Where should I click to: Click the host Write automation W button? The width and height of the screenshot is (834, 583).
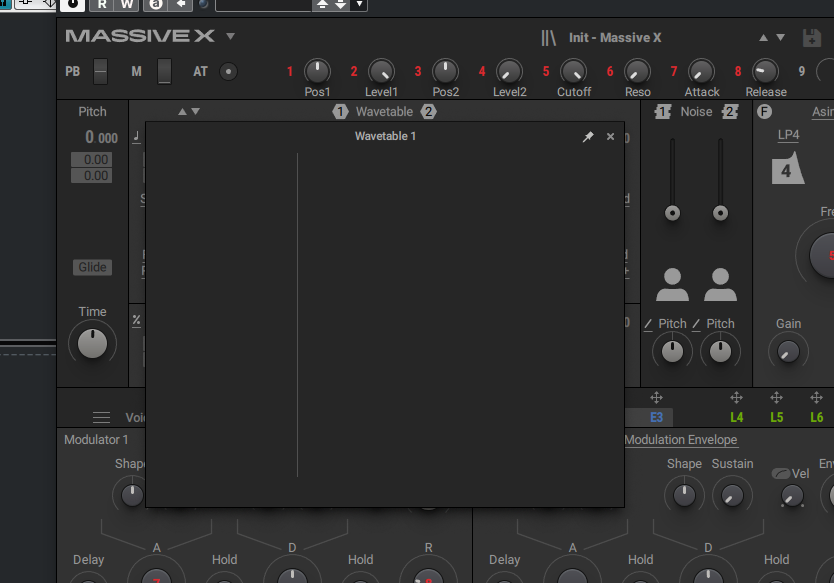127,5
